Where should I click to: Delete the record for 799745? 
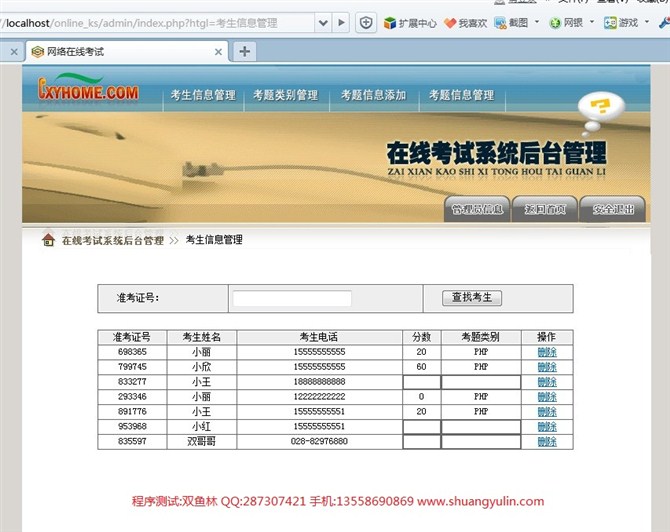[547, 367]
